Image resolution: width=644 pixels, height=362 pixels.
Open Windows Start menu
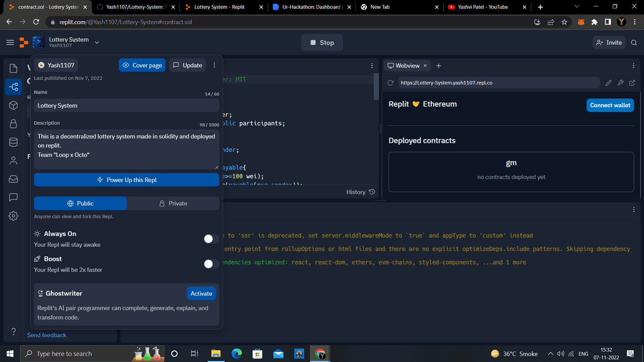[10, 354]
